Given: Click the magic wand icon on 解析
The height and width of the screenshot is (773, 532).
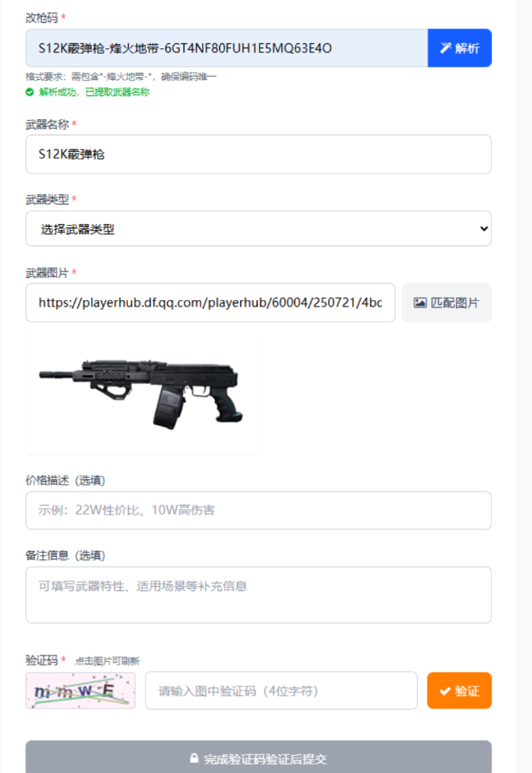Looking at the screenshot, I should pyautogui.click(x=446, y=48).
